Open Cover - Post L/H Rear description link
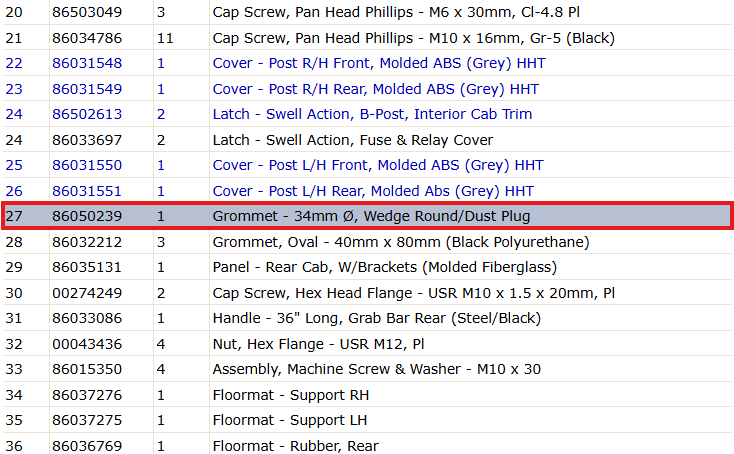734x454 pixels. [373, 191]
